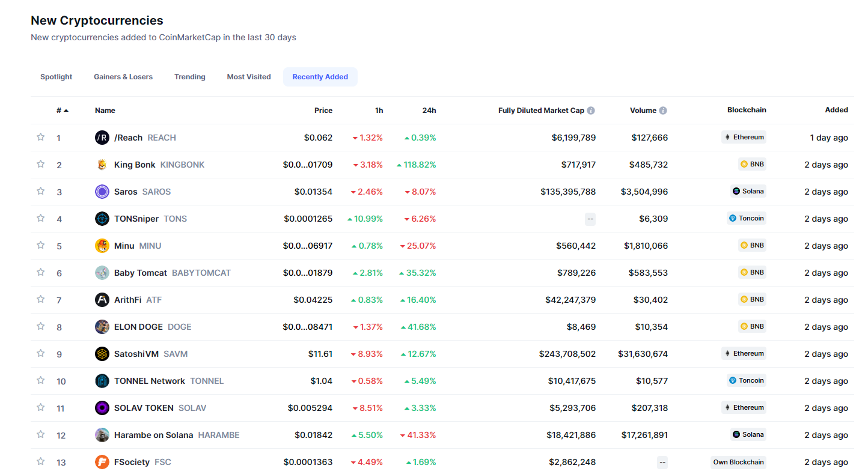
Task: Sort table by the 24h column header
Action: point(429,111)
